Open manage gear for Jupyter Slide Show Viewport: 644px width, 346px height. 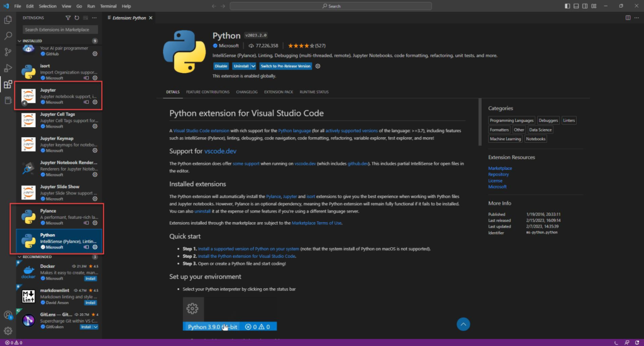point(95,199)
